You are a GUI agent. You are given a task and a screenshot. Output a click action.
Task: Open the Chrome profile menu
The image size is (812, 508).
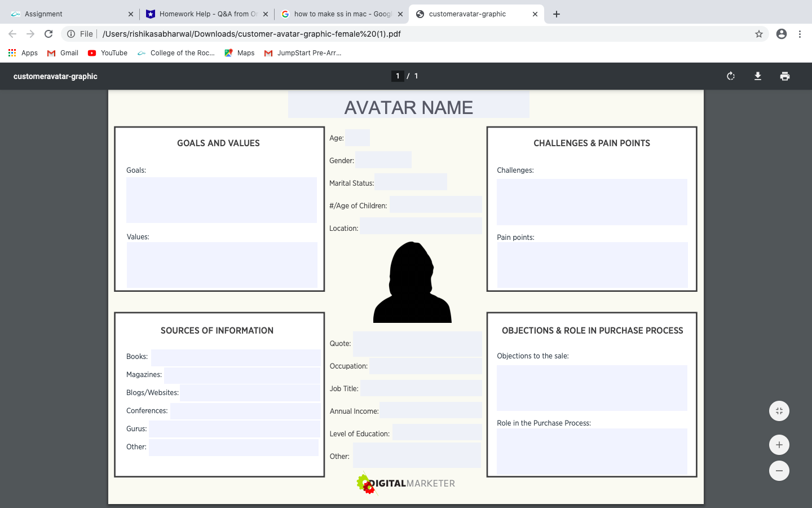(x=782, y=34)
